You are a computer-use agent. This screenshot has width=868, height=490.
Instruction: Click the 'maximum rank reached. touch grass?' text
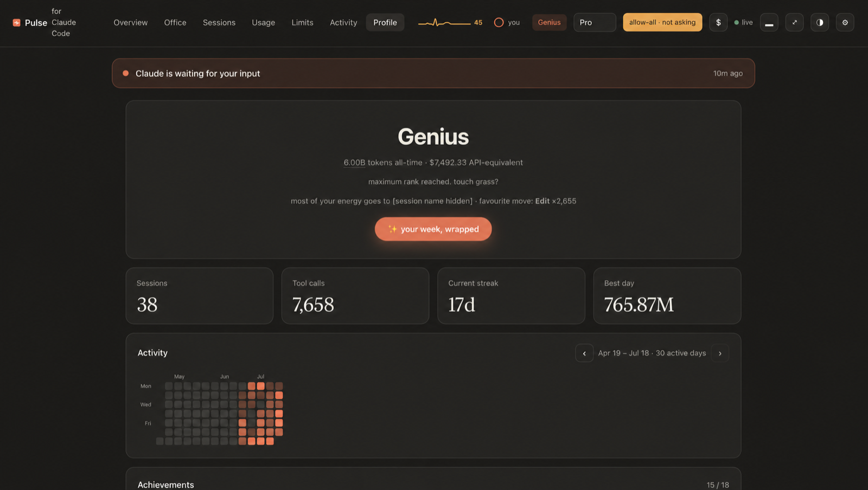[x=433, y=182]
